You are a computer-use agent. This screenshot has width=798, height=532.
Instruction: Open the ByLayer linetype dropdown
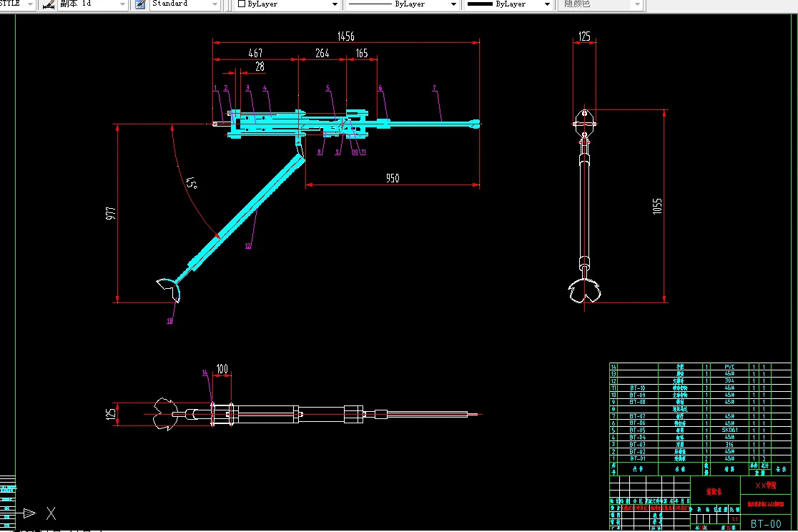tap(453, 4)
